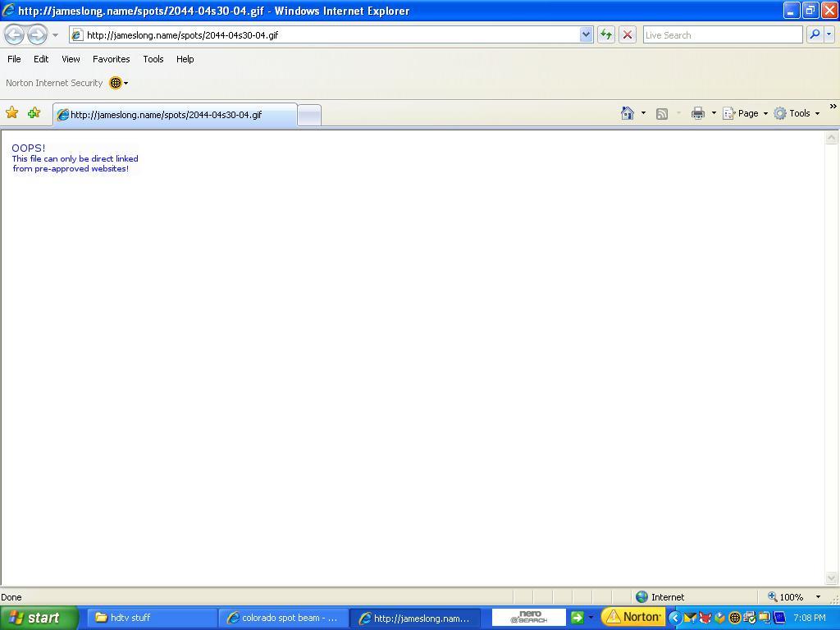Open the Edit menu
This screenshot has height=630, width=840.
[41, 59]
